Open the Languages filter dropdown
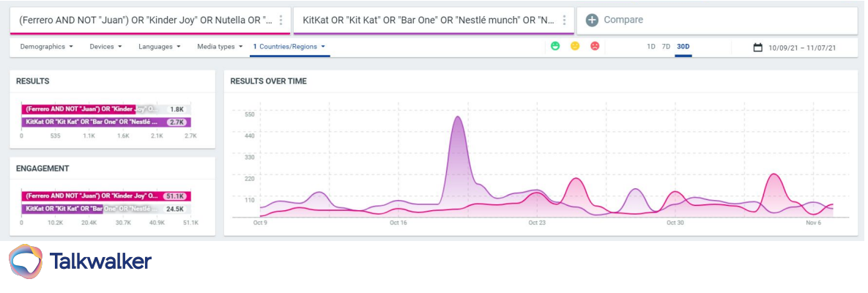 pos(160,47)
